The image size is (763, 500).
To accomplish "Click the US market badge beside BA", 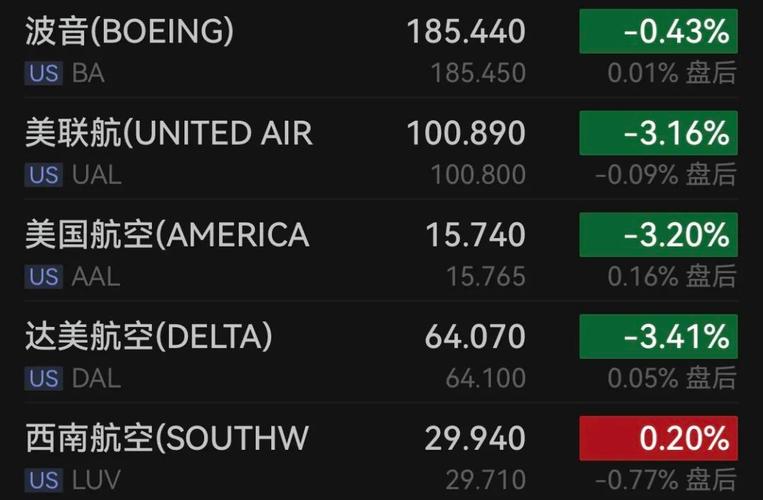I will (x=44, y=73).
